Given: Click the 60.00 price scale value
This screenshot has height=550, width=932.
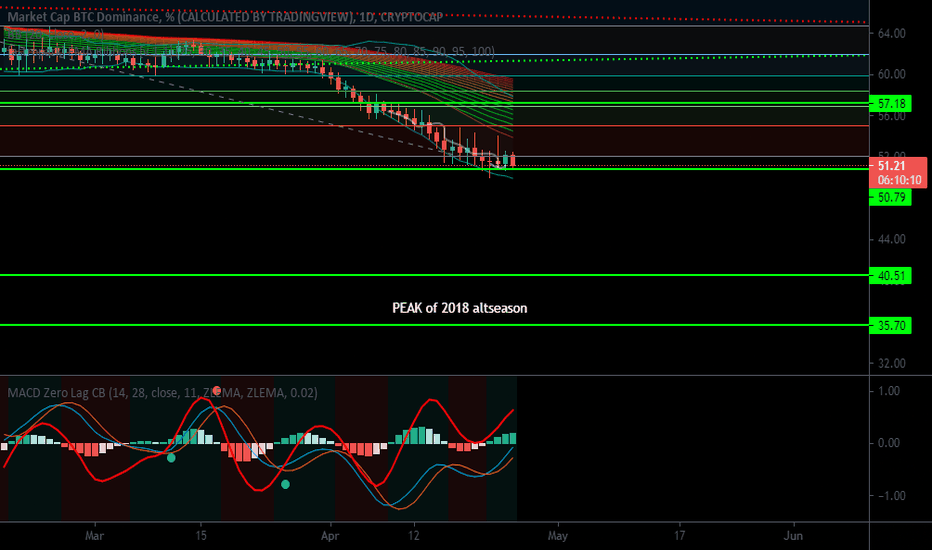Looking at the screenshot, I should pyautogui.click(x=892, y=74).
